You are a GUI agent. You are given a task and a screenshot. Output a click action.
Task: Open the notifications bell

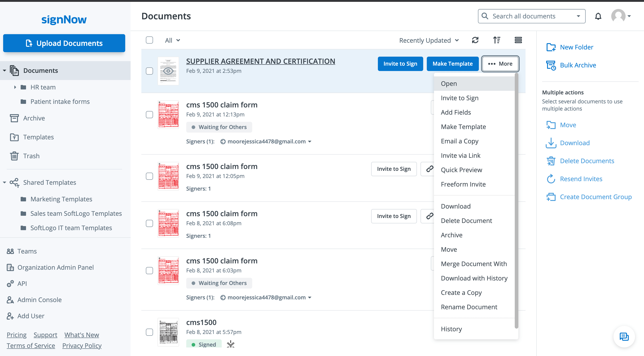(x=598, y=16)
